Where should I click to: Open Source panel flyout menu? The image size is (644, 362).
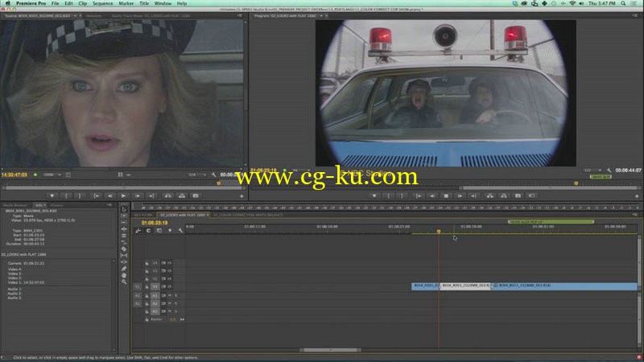tap(240, 16)
